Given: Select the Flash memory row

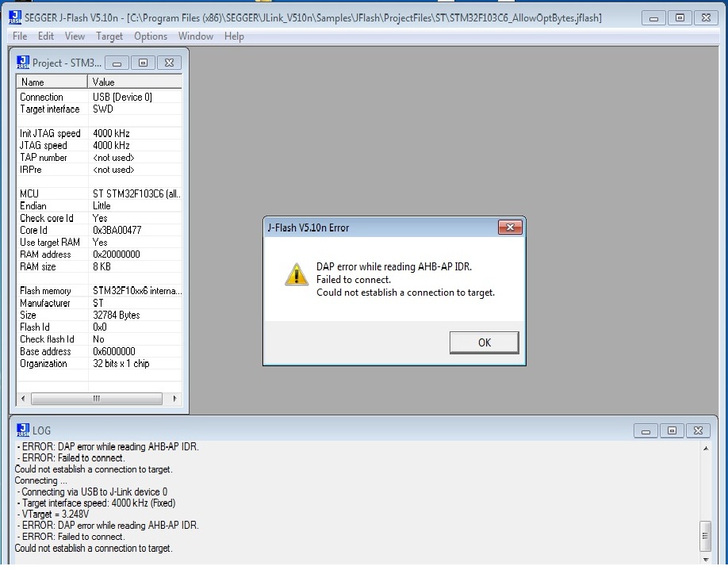Looking at the screenshot, I should click(99, 291).
